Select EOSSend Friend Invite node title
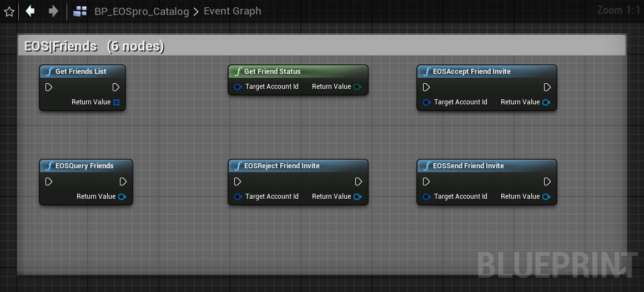644x292 pixels. (469, 166)
